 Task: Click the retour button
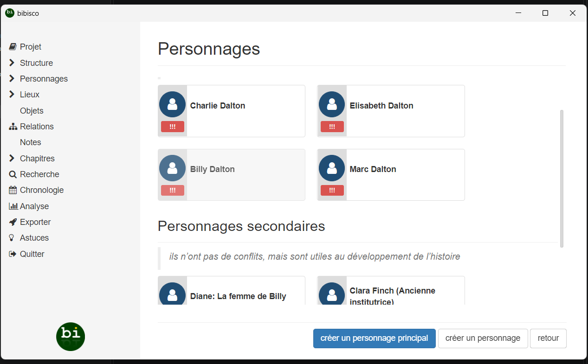[x=549, y=338]
